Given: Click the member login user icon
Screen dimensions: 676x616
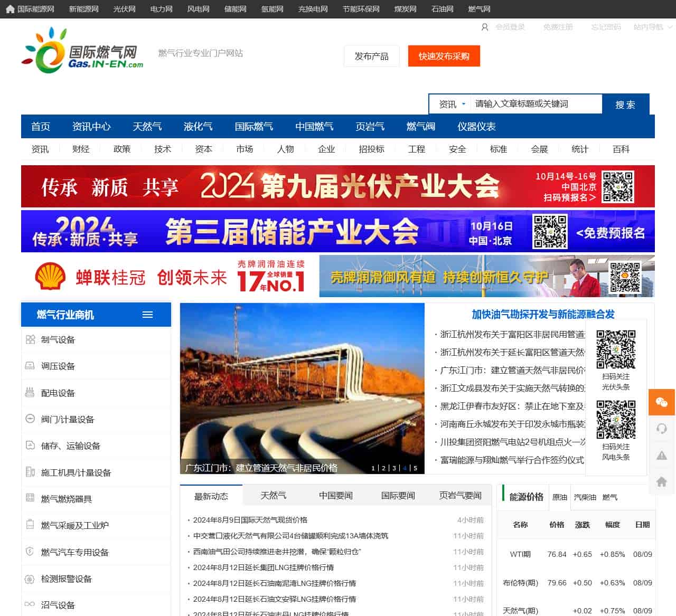Looking at the screenshot, I should pos(484,27).
